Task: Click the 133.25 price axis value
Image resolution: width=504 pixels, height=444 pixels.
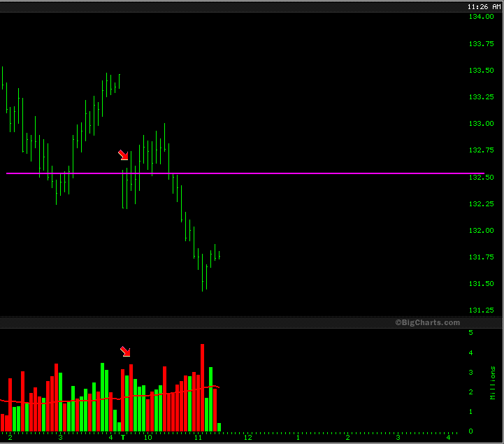Action: pos(481,97)
